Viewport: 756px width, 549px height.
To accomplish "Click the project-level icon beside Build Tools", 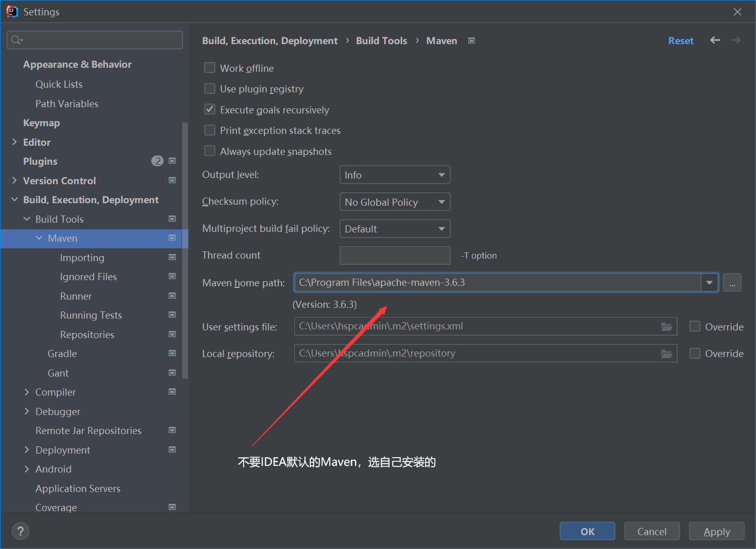I will coord(172,219).
